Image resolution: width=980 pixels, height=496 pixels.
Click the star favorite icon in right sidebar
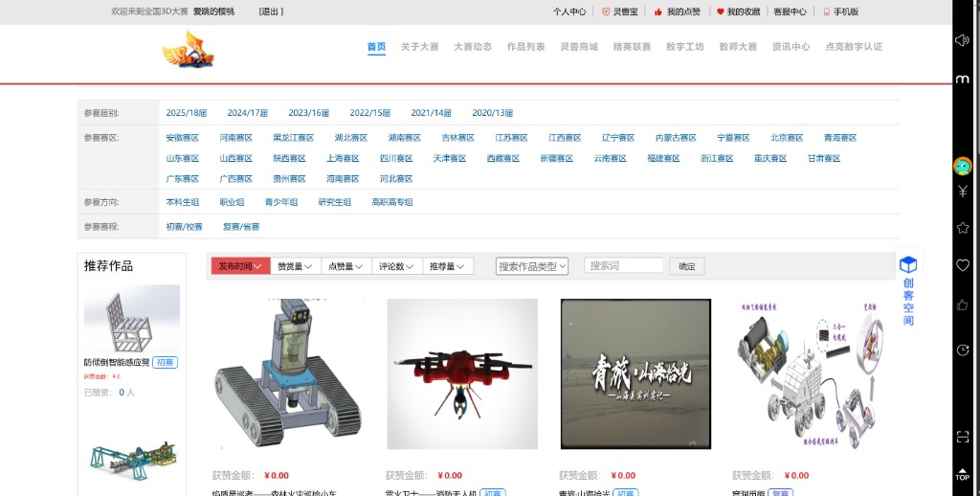tap(963, 228)
